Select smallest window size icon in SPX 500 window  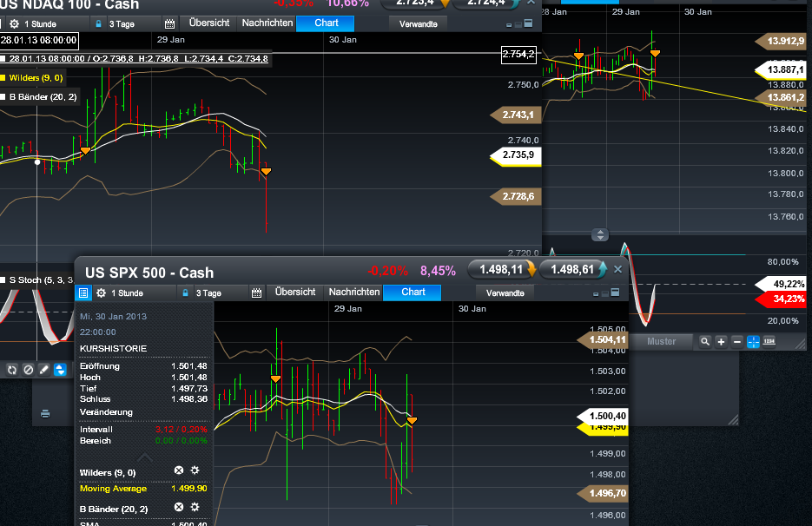click(x=596, y=294)
